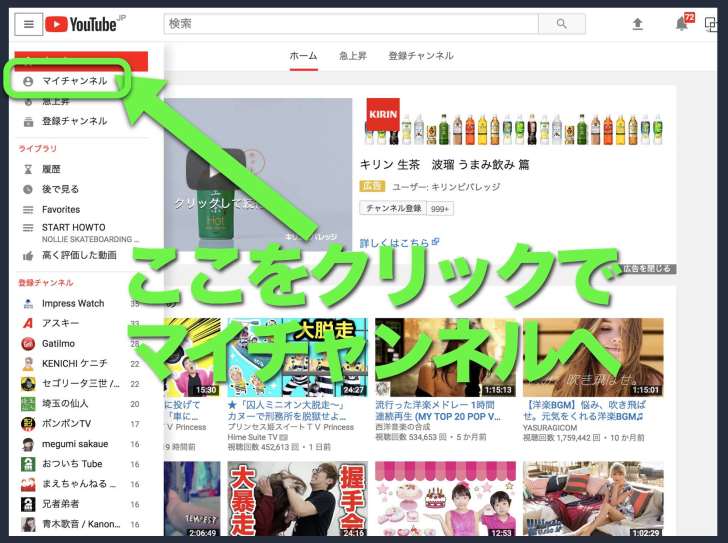Open the 大脱走 minion video thumbnail

tap(298, 357)
